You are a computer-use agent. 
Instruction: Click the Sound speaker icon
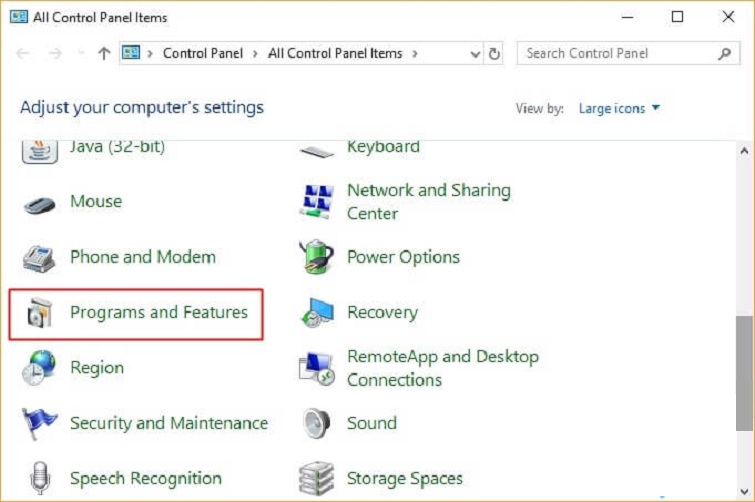[x=317, y=423]
